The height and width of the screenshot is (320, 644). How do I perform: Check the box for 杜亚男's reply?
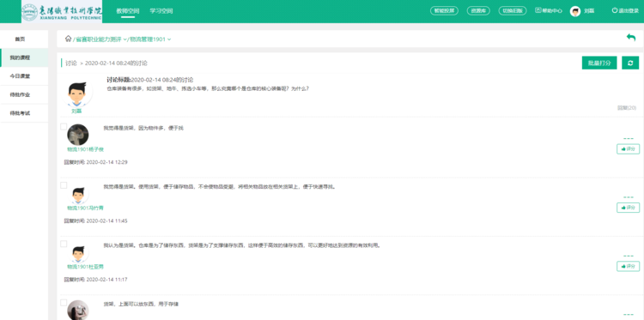pyautogui.click(x=64, y=245)
